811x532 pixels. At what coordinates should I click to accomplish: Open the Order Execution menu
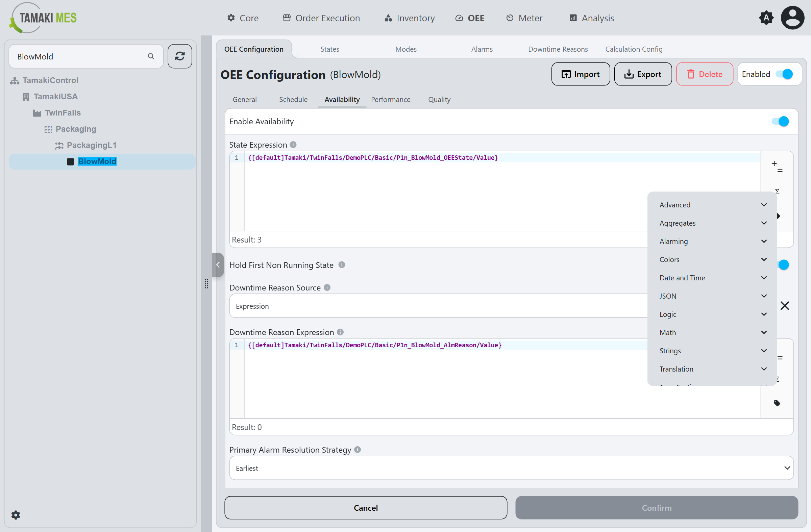click(x=321, y=18)
